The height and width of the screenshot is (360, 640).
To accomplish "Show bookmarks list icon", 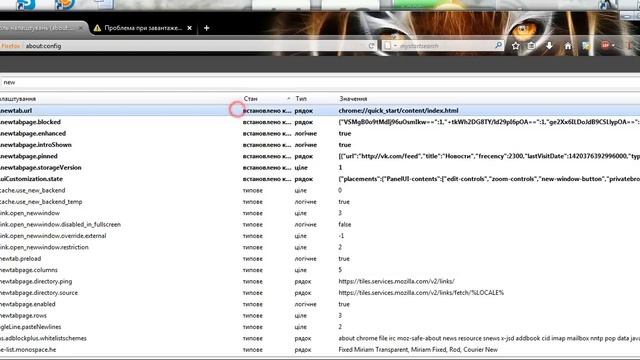I will coord(531,46).
